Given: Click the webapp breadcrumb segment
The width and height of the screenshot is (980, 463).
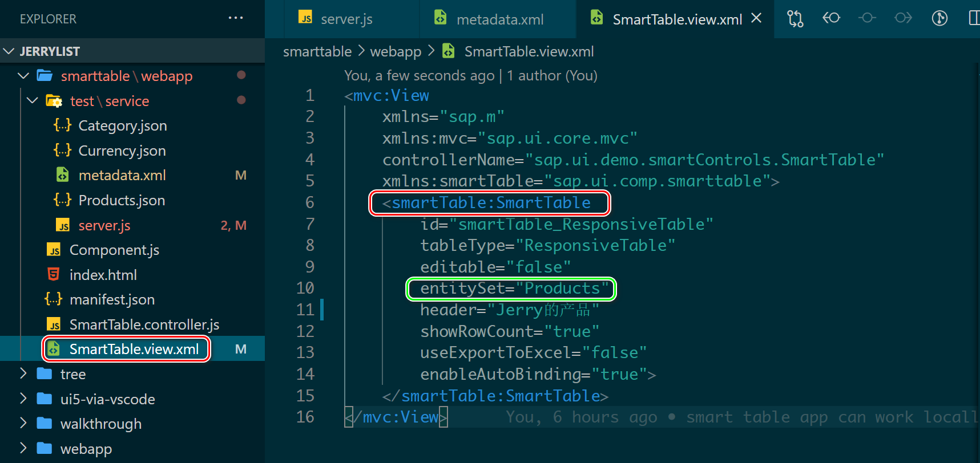Looking at the screenshot, I should tap(395, 52).
